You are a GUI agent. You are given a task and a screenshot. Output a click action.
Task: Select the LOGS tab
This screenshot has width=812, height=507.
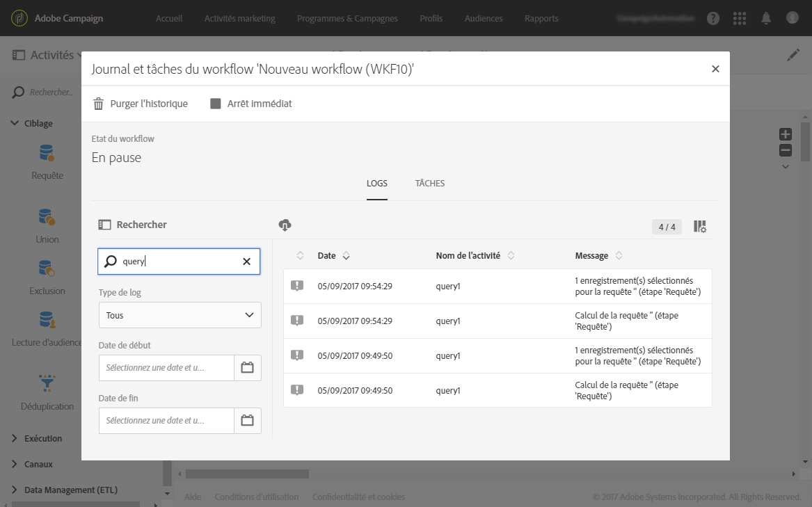tap(377, 184)
